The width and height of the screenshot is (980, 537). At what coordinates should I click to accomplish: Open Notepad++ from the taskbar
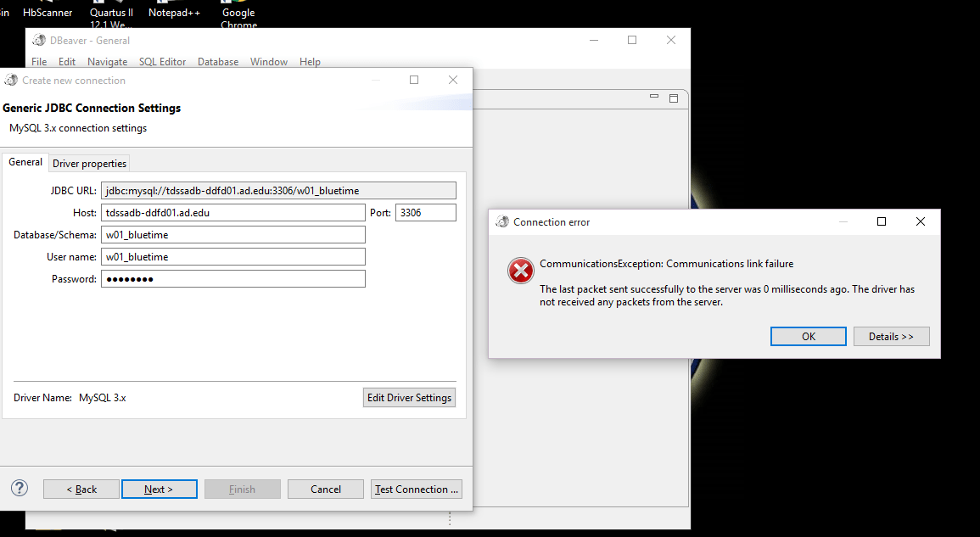click(173, 12)
